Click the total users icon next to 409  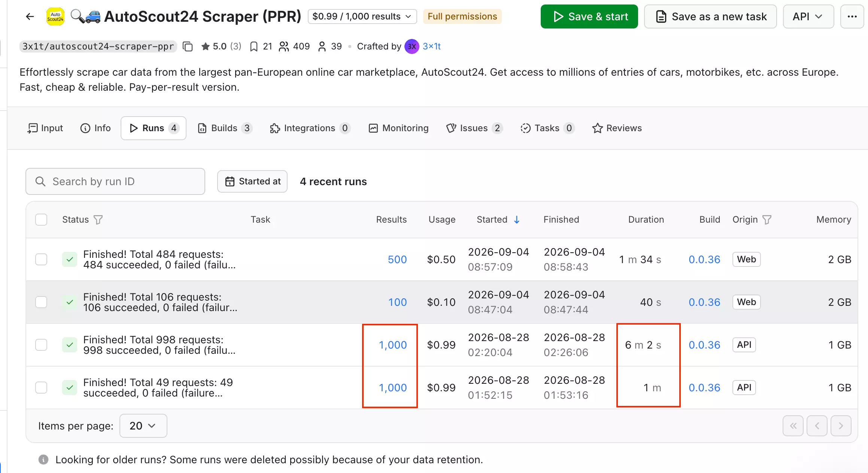click(284, 46)
